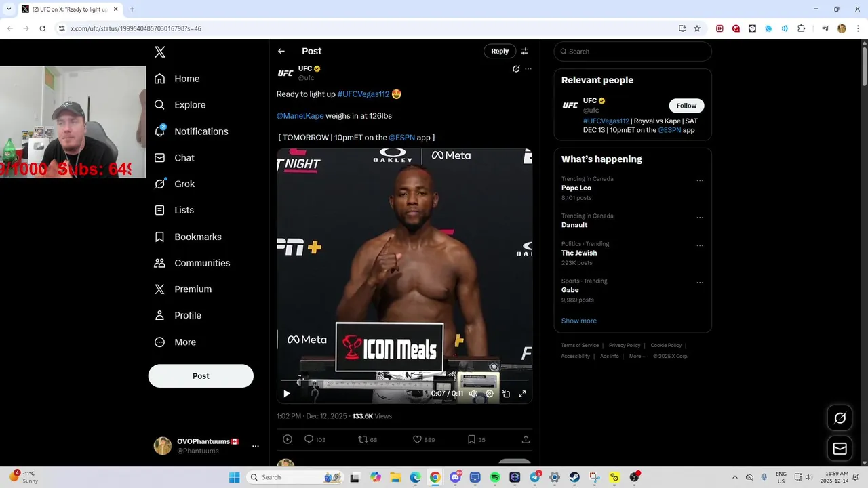This screenshot has width=868, height=488.
Task: Go to Home in sidebar
Action: 177,79
